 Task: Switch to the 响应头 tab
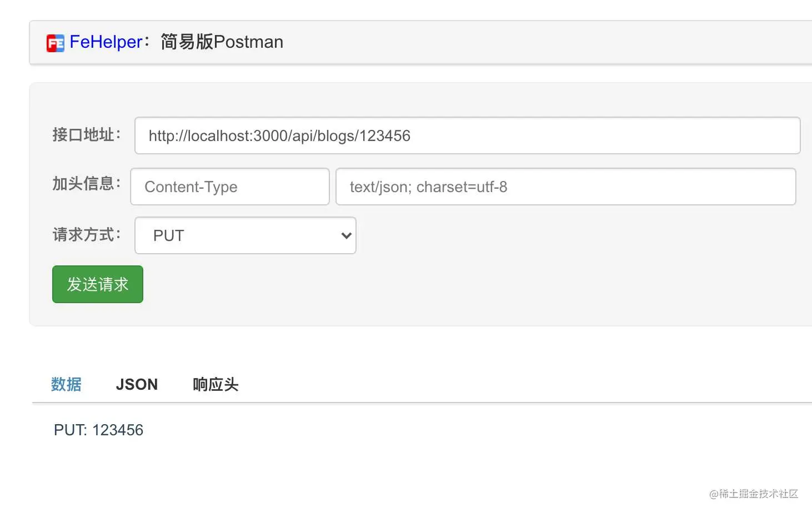215,384
